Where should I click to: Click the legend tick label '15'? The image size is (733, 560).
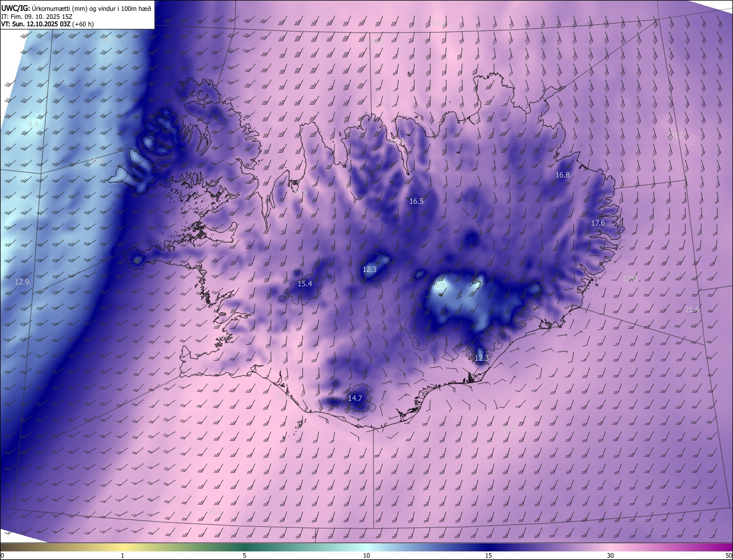(x=488, y=555)
